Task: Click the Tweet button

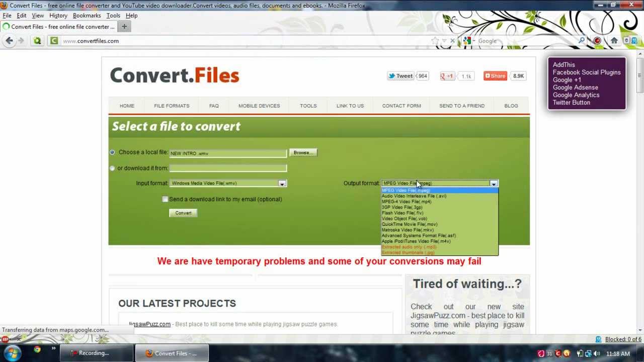Action: [x=400, y=76]
